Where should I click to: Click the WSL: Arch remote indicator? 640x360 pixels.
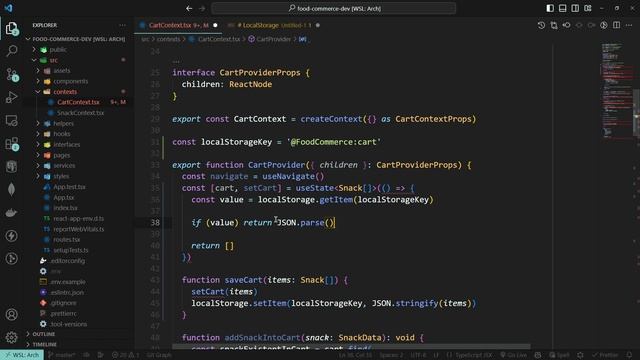tap(22, 355)
